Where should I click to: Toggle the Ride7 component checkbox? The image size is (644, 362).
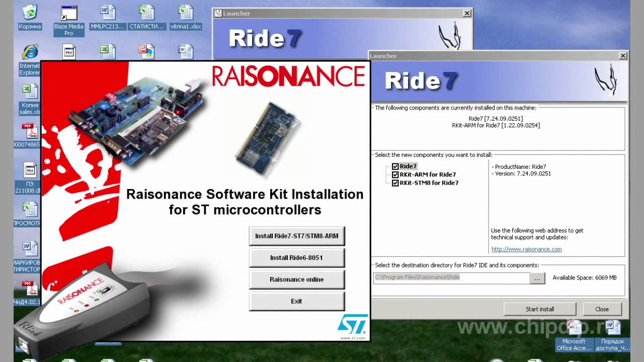pos(395,166)
